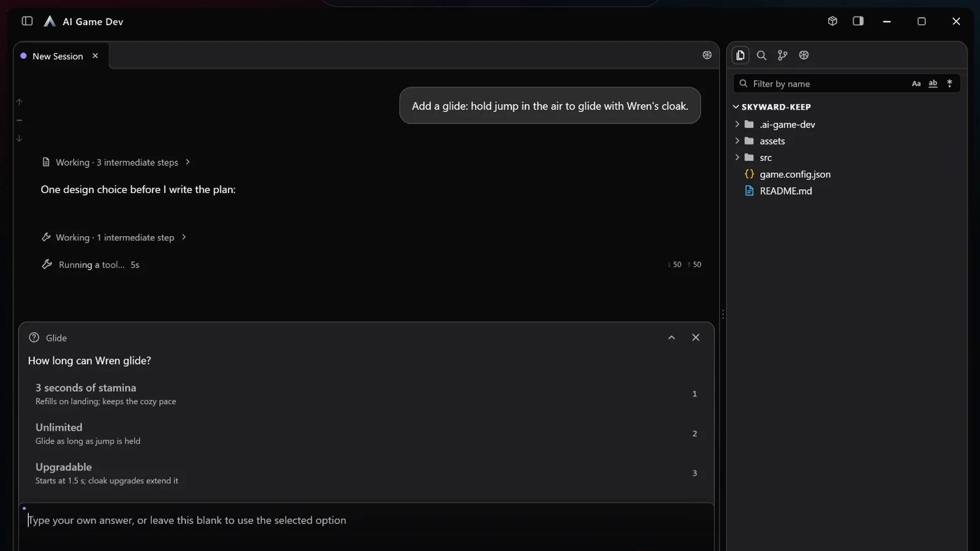Open the Files explorer panel icon
Viewport: 980px width, 551px height.
[x=740, y=55]
